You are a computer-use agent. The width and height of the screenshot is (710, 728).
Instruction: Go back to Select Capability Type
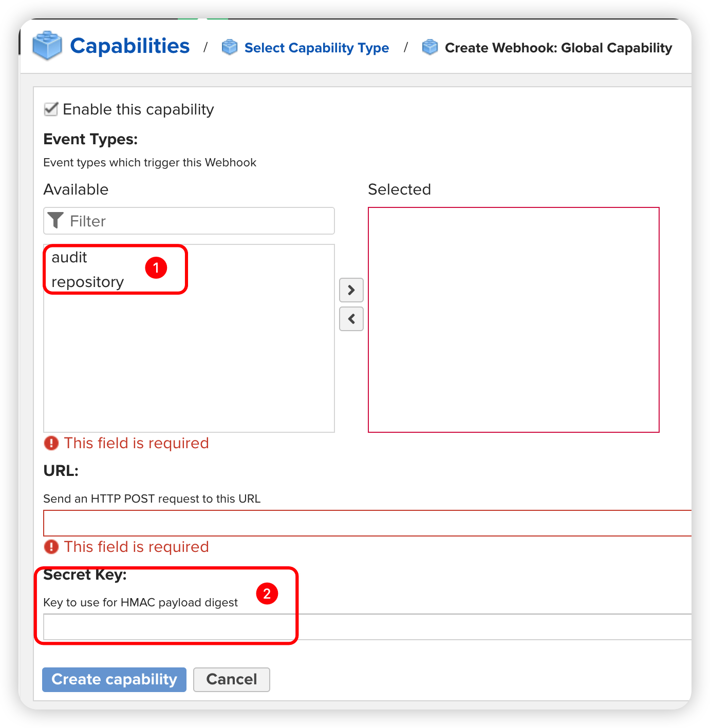316,48
